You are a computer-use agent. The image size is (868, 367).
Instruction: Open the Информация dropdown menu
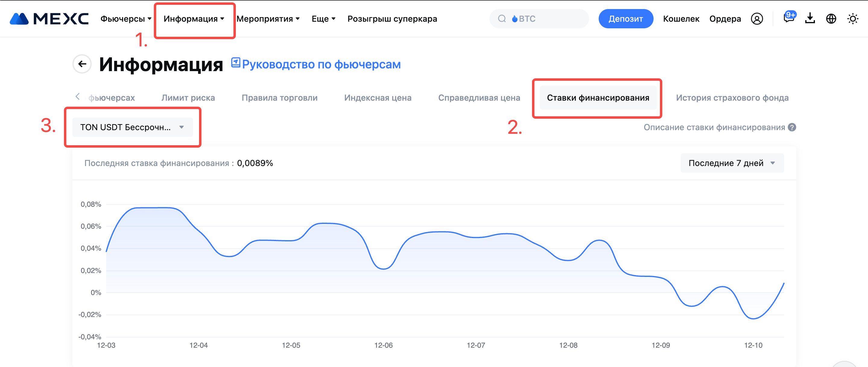194,19
